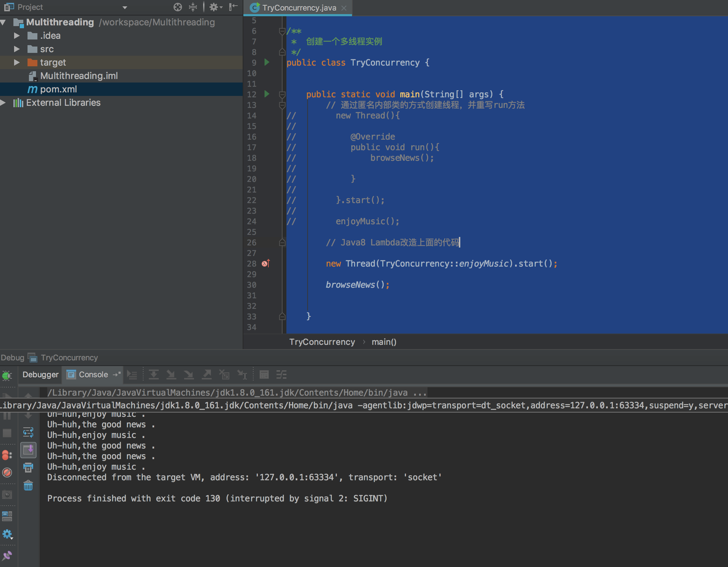728x567 pixels.
Task: Select the TryConcurrency.java editor tab
Action: coord(299,8)
